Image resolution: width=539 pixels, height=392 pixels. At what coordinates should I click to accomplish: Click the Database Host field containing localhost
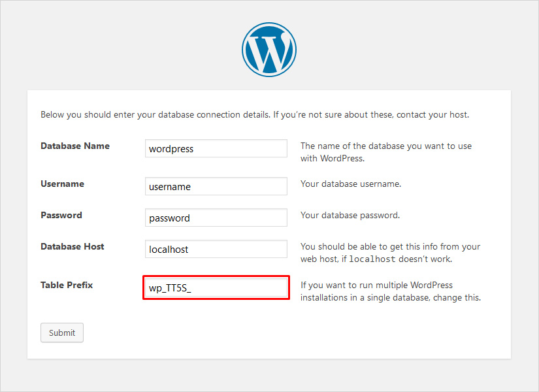click(216, 249)
